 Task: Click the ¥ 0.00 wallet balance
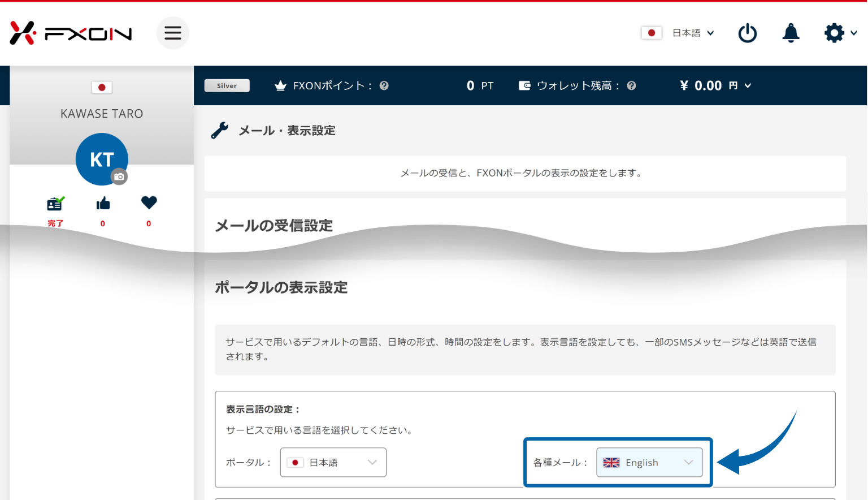tap(701, 85)
